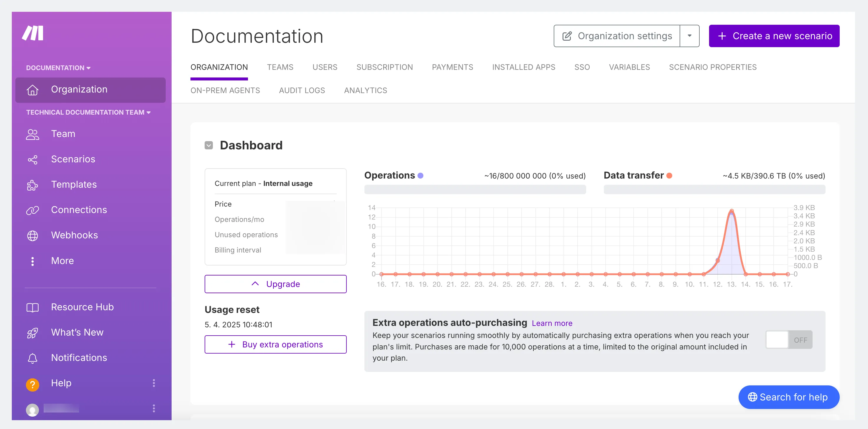This screenshot has width=868, height=429.
Task: Open the SCENARIO PROPERTIES tab
Action: coord(712,67)
